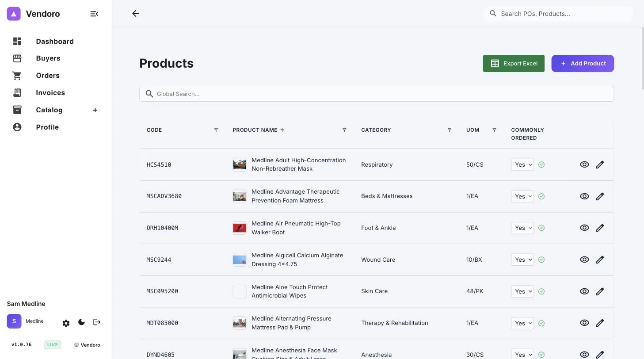Filter the UOM column

[x=494, y=130]
